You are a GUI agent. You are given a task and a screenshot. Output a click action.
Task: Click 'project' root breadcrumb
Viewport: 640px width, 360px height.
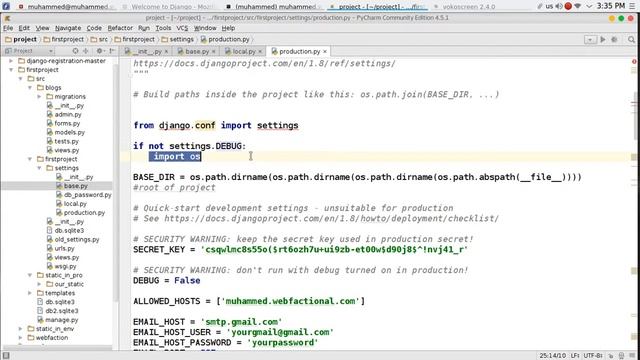coord(21,40)
